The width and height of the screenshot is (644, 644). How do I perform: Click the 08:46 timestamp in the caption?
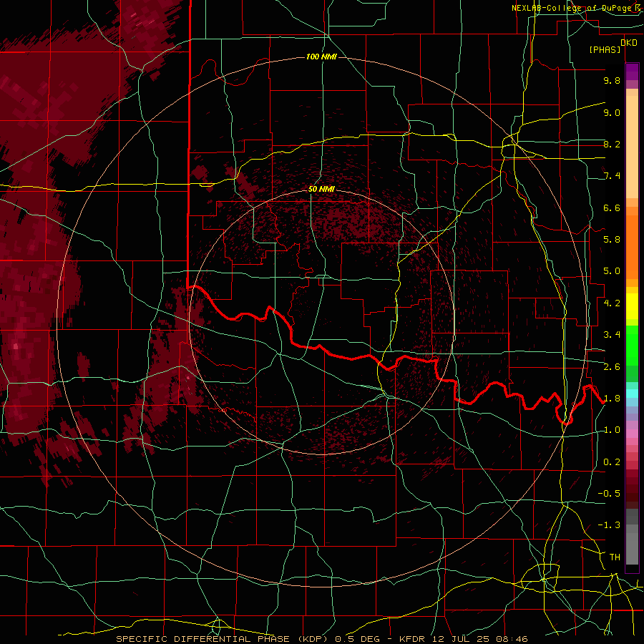pyautogui.click(x=512, y=639)
